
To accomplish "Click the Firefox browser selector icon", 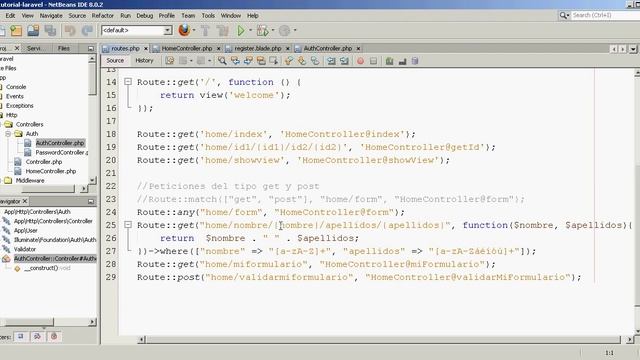I will (184, 30).
